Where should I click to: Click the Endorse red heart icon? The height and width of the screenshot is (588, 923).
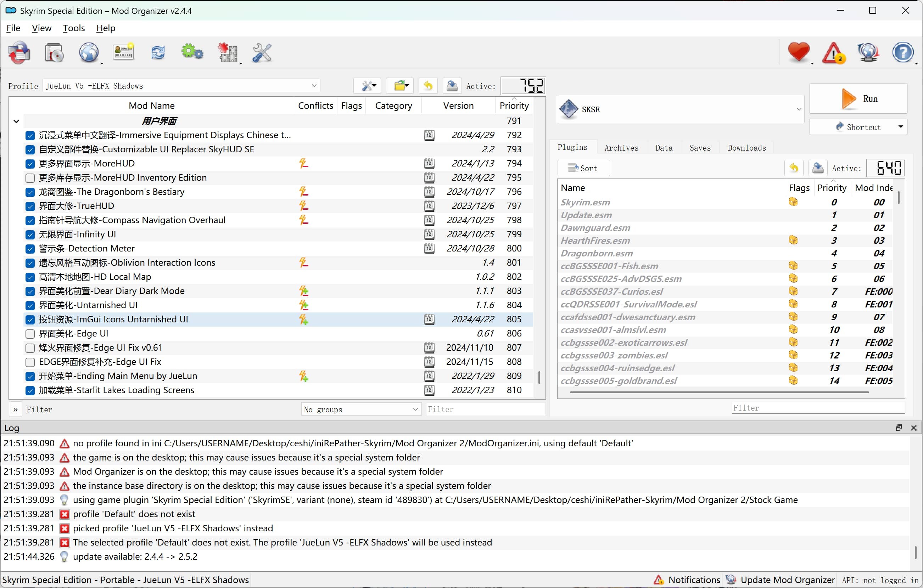pyautogui.click(x=799, y=52)
